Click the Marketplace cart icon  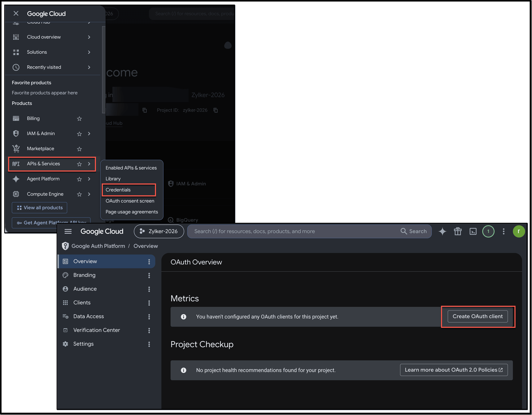[x=16, y=148]
